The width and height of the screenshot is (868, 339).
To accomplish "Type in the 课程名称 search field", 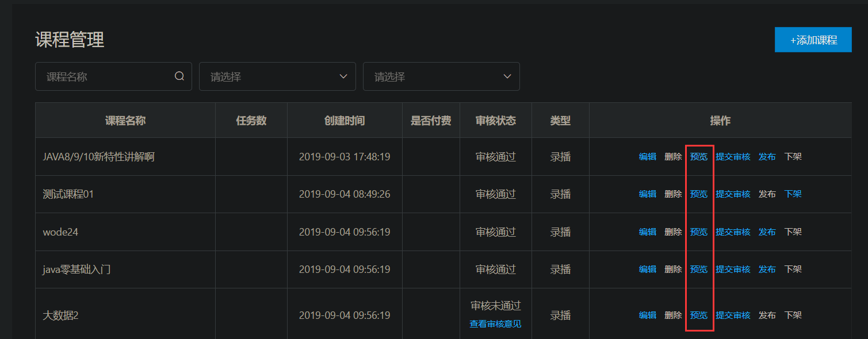I will pos(106,76).
